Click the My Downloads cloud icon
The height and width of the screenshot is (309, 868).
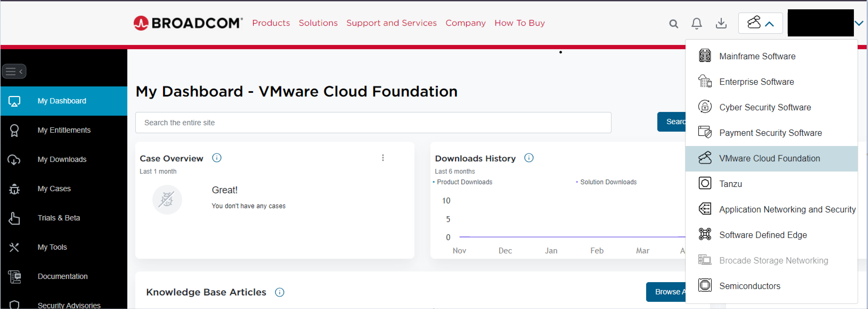14,160
